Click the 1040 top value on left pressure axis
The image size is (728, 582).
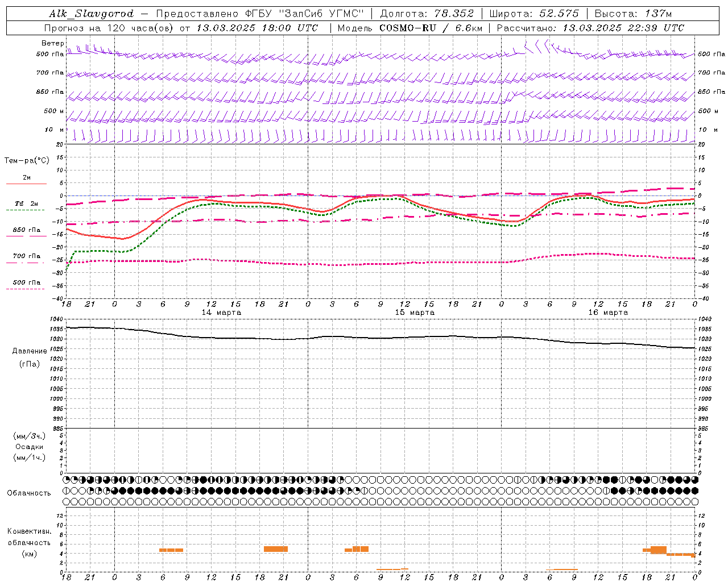coord(56,319)
